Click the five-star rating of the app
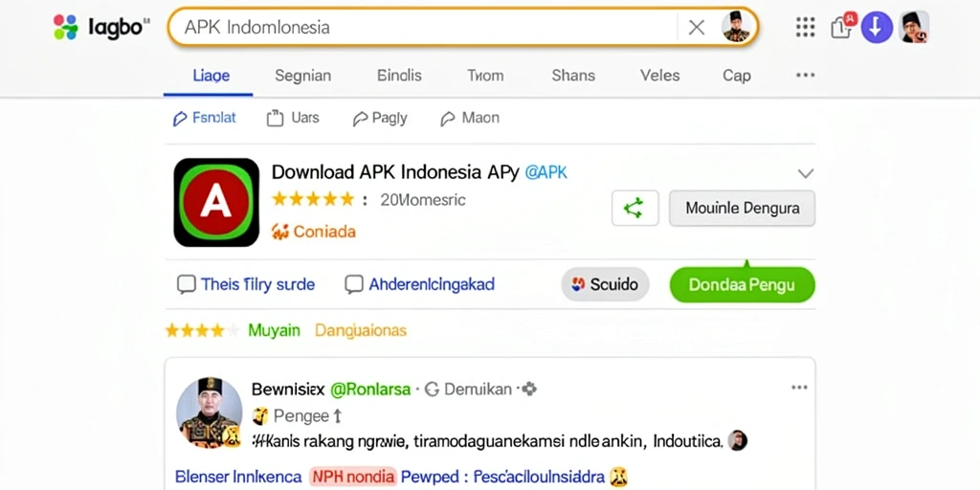The height and width of the screenshot is (490, 980). 313,199
